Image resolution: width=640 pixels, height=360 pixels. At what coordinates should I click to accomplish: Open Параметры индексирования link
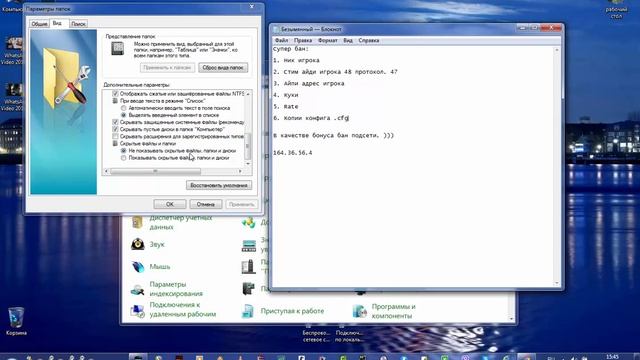[176, 289]
